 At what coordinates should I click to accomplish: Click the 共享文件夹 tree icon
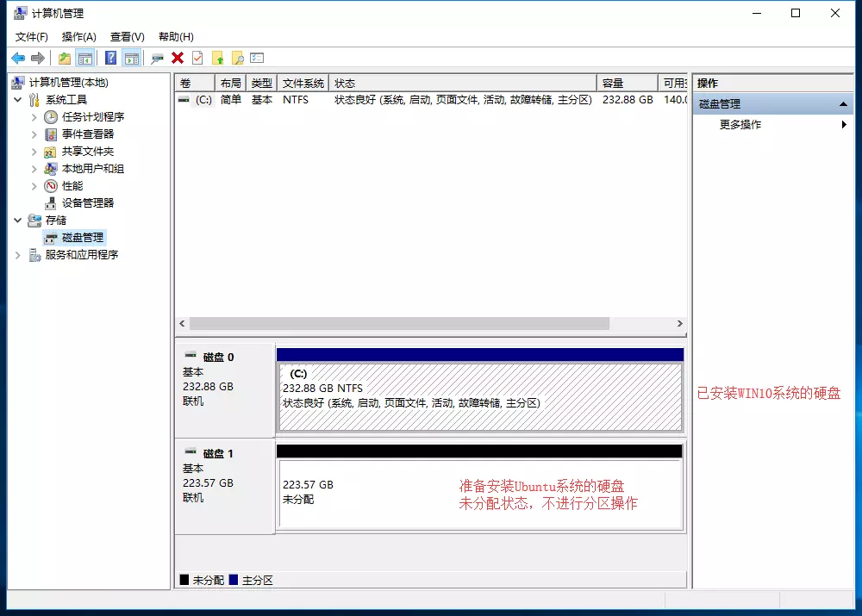pos(51,152)
